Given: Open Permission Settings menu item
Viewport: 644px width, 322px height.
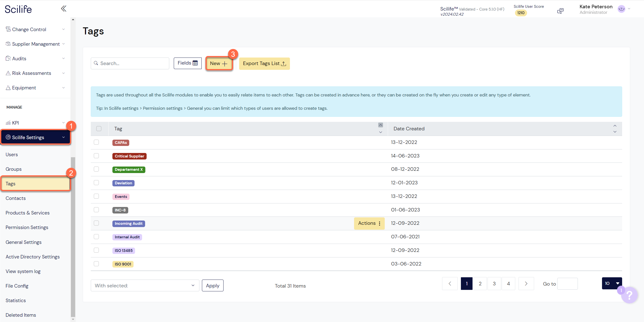Looking at the screenshot, I should (27, 227).
